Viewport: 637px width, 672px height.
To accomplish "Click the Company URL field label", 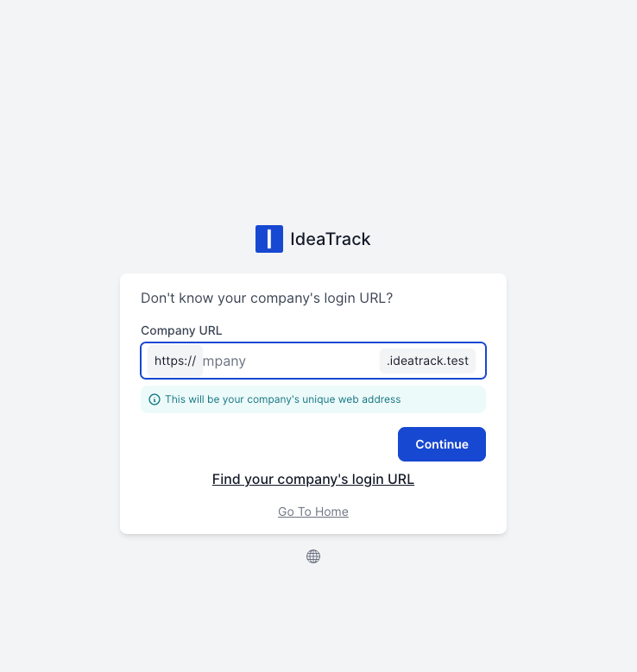I will pyautogui.click(x=181, y=330).
